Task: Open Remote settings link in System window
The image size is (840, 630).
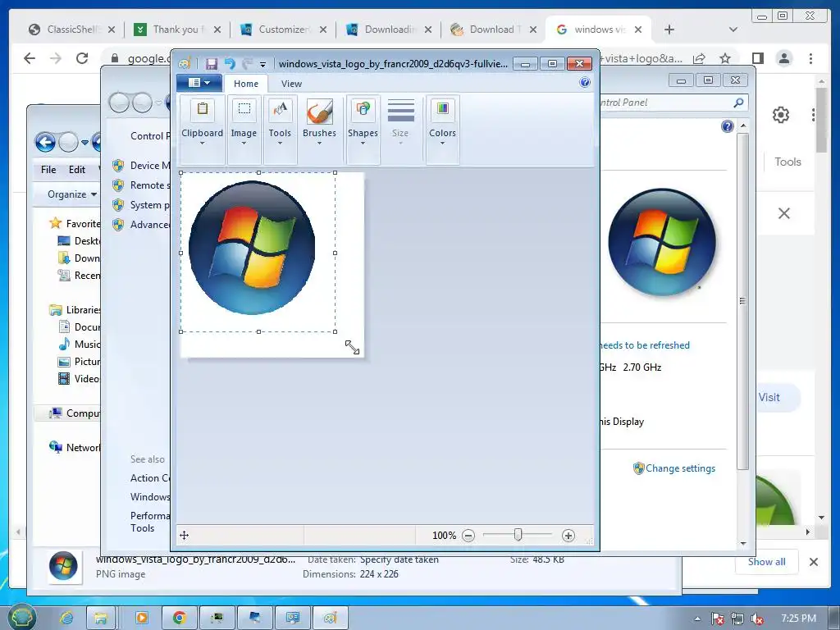Action: coord(150,185)
